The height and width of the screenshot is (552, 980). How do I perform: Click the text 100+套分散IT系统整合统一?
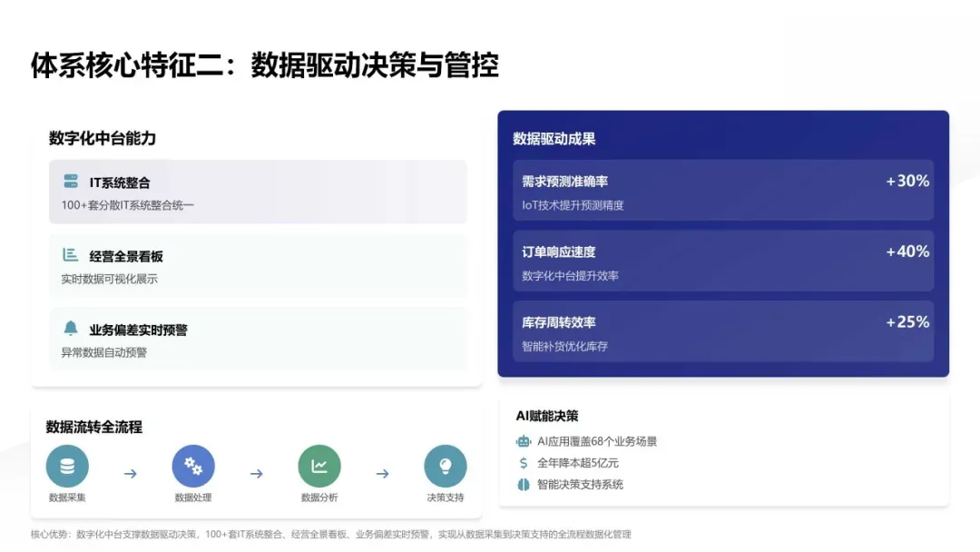pyautogui.click(x=128, y=205)
